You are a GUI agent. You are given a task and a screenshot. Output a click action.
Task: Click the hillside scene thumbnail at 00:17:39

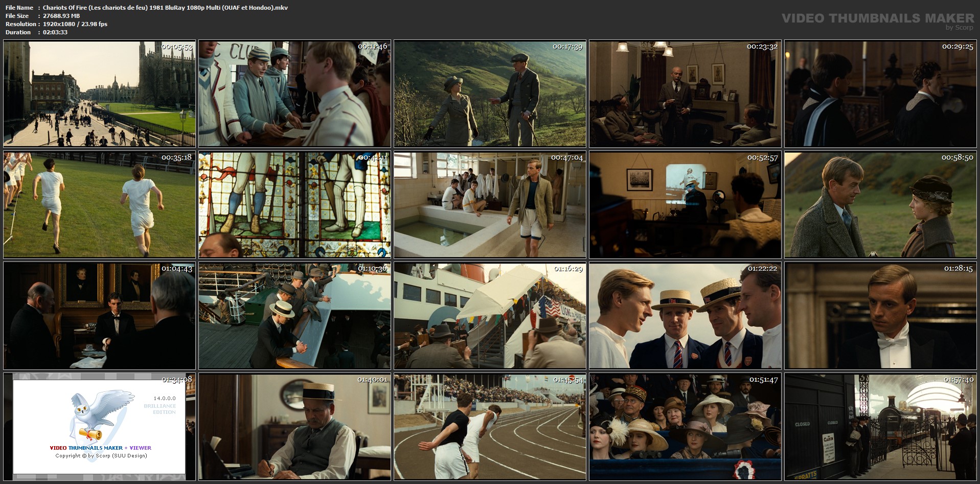(490, 94)
